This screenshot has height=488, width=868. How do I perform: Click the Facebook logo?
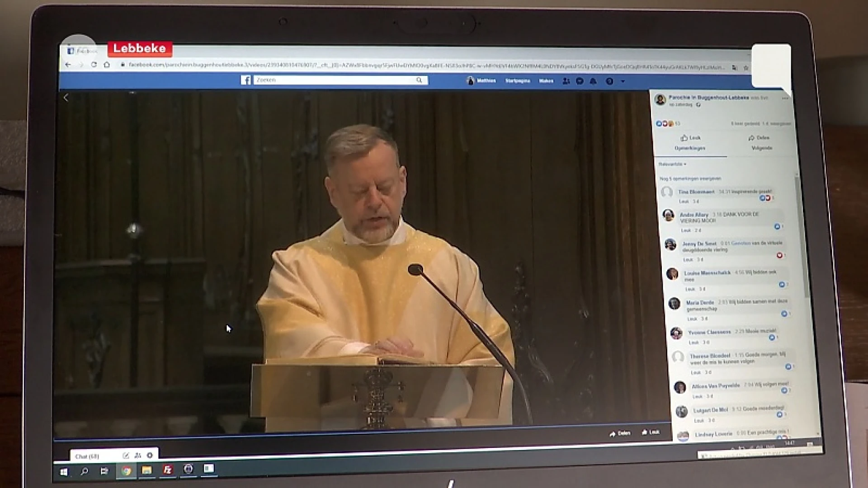click(x=245, y=80)
